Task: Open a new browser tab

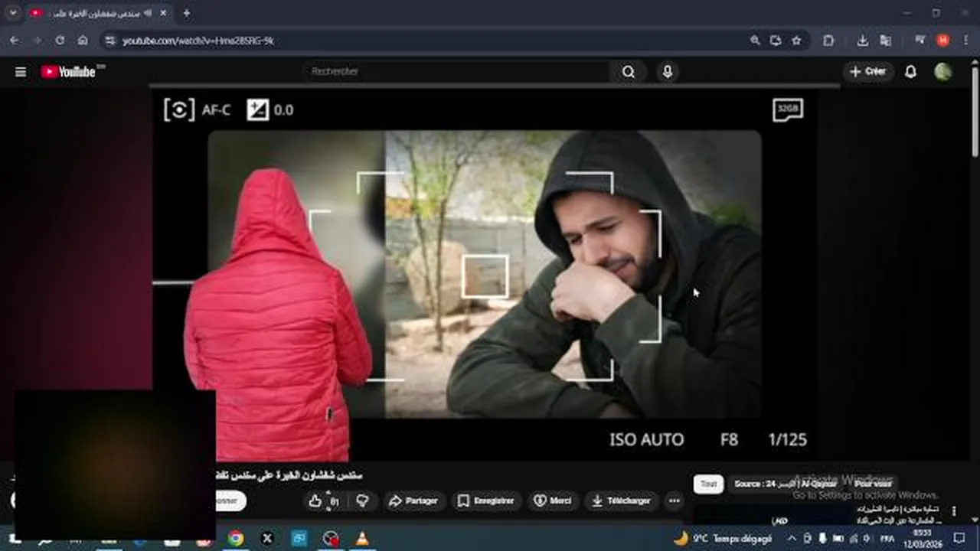Action: pos(186,14)
